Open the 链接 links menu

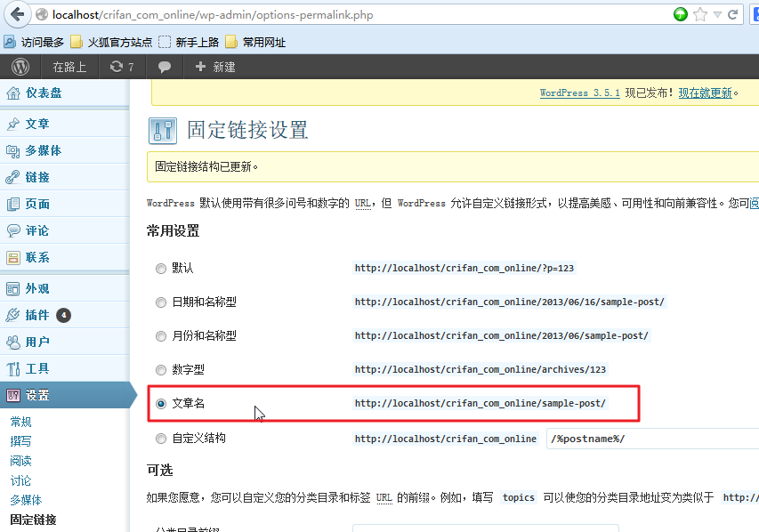pyautogui.click(x=64, y=177)
